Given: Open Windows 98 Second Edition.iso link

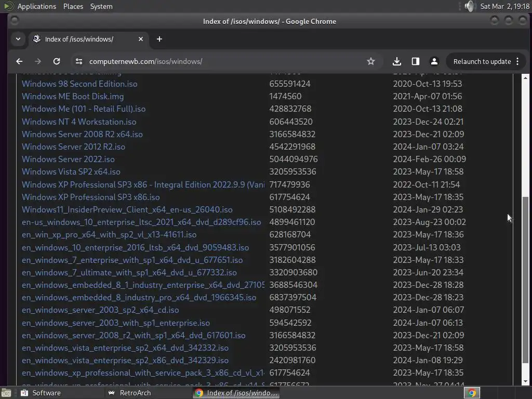Looking at the screenshot, I should [79, 84].
